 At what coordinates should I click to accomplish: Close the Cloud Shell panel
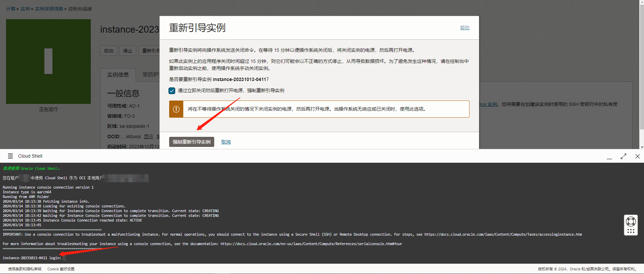(637, 156)
